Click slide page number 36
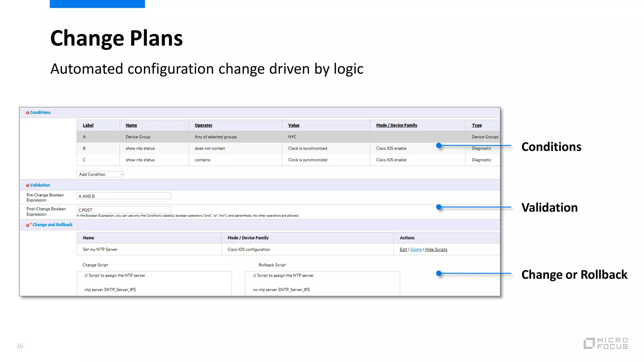 tap(20, 346)
